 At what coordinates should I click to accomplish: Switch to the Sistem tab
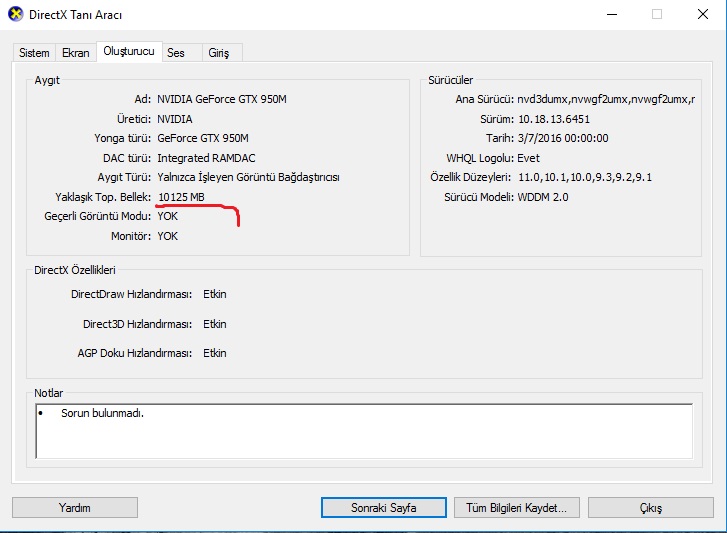pyautogui.click(x=34, y=53)
